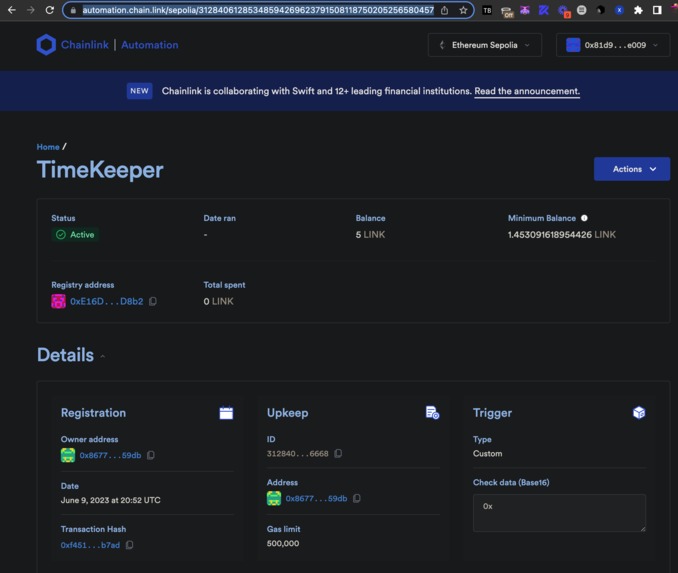Copy the transaction hash
This screenshot has height=573, width=678.
(x=129, y=545)
